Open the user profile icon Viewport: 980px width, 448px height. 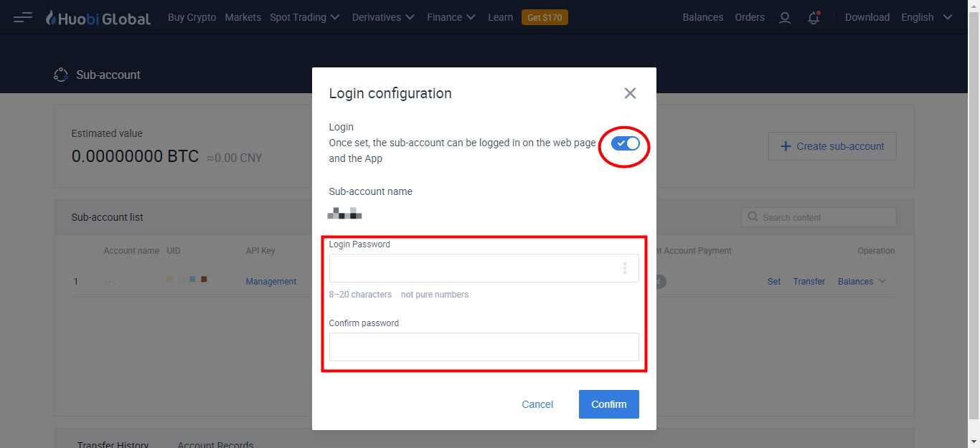pyautogui.click(x=785, y=18)
